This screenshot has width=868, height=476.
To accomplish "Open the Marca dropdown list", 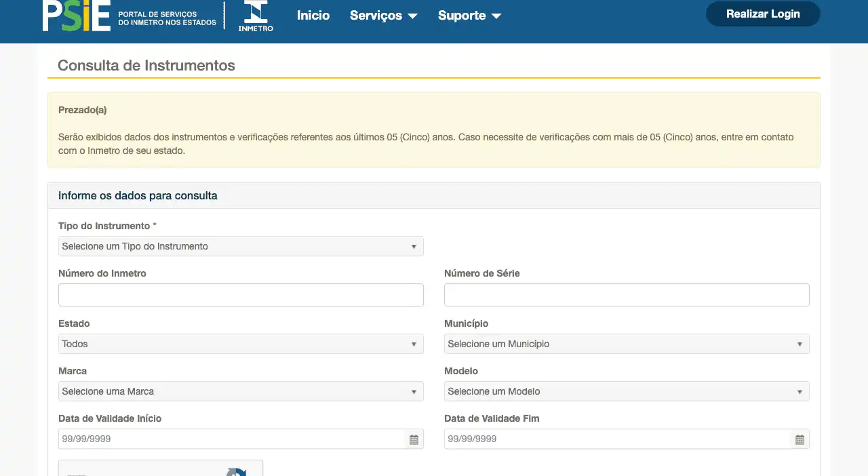I will [241, 391].
